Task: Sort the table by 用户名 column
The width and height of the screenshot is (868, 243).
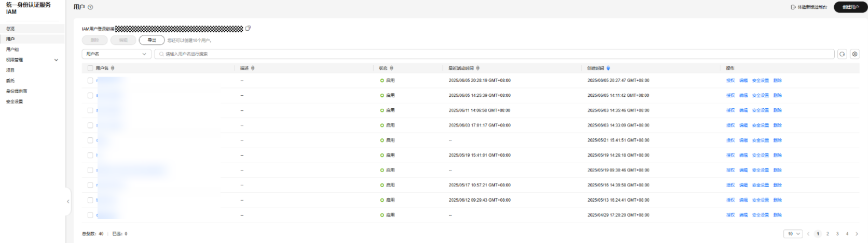Action: (113, 68)
